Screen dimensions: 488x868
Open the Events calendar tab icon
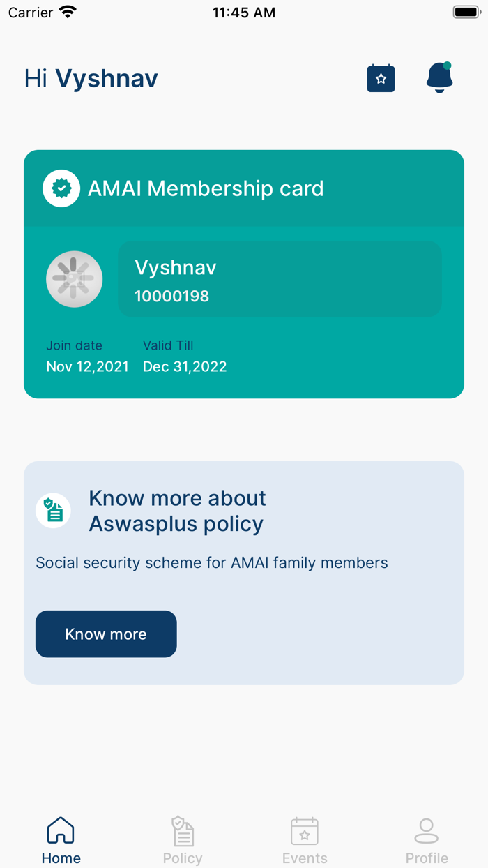[x=305, y=830]
